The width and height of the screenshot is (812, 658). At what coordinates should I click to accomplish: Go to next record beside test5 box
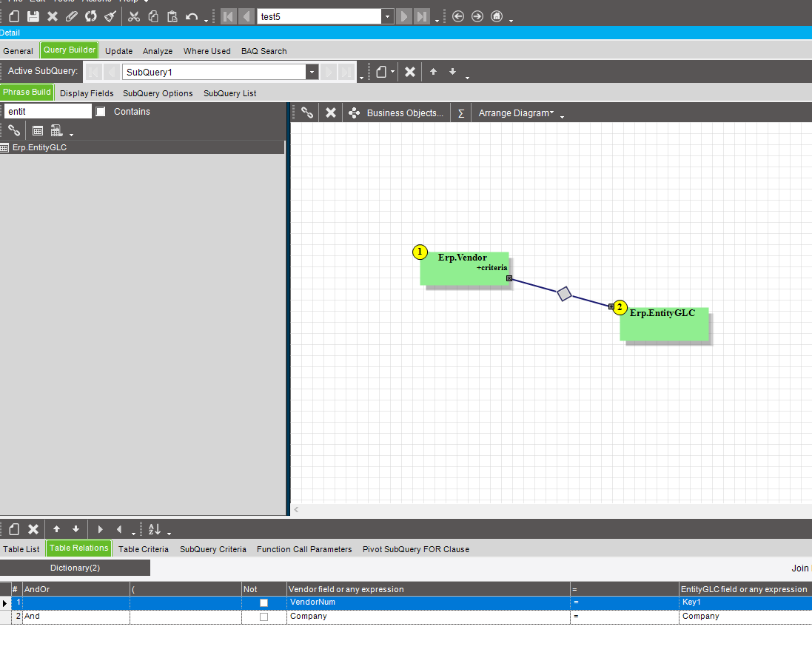tap(404, 16)
